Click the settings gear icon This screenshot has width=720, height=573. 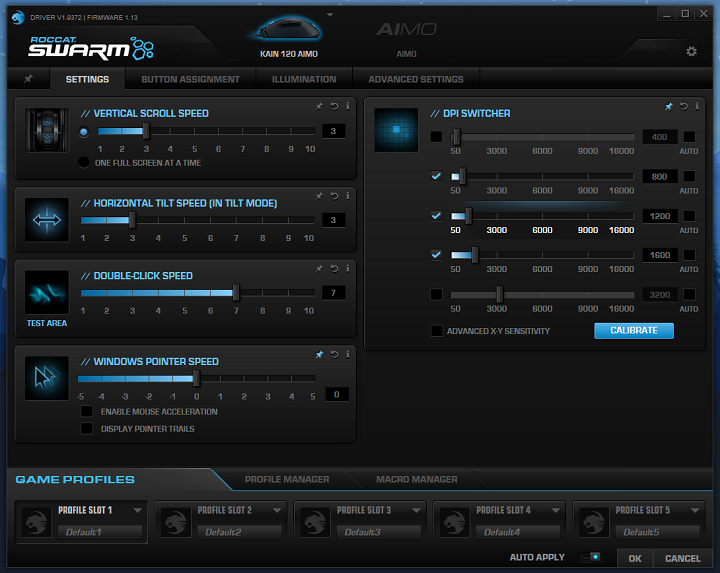click(691, 52)
